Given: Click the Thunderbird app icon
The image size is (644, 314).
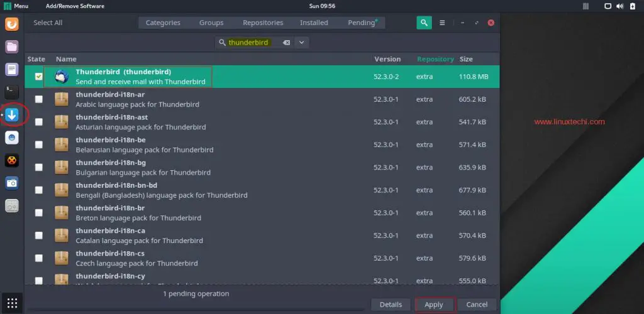Looking at the screenshot, I should pyautogui.click(x=62, y=77).
